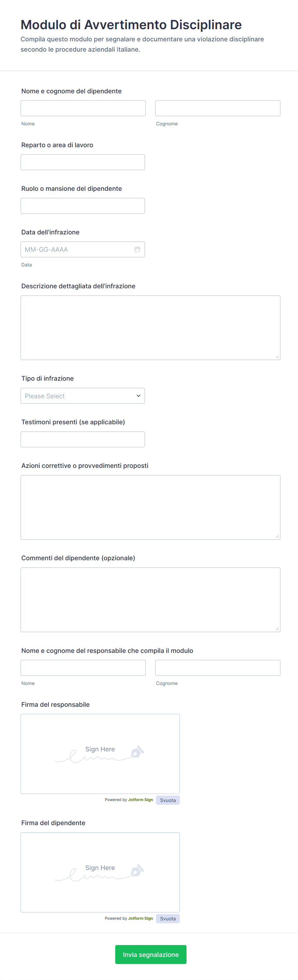Click the Testimoni presenti input field
The width and height of the screenshot is (298, 980).
pos(82,439)
